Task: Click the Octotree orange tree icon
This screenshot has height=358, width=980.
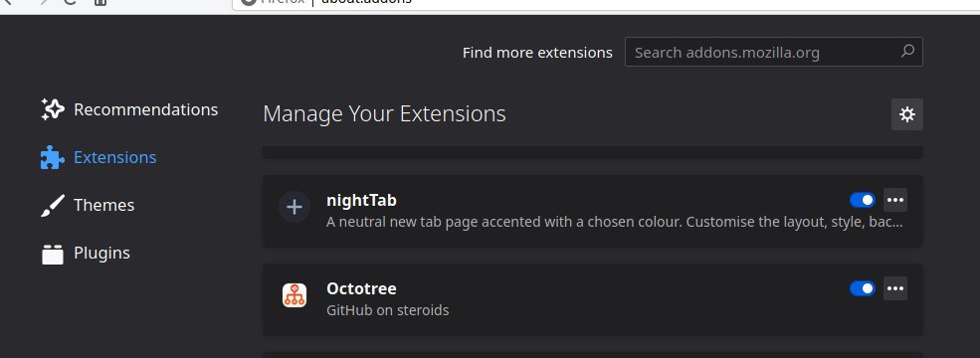Action: pos(294,295)
